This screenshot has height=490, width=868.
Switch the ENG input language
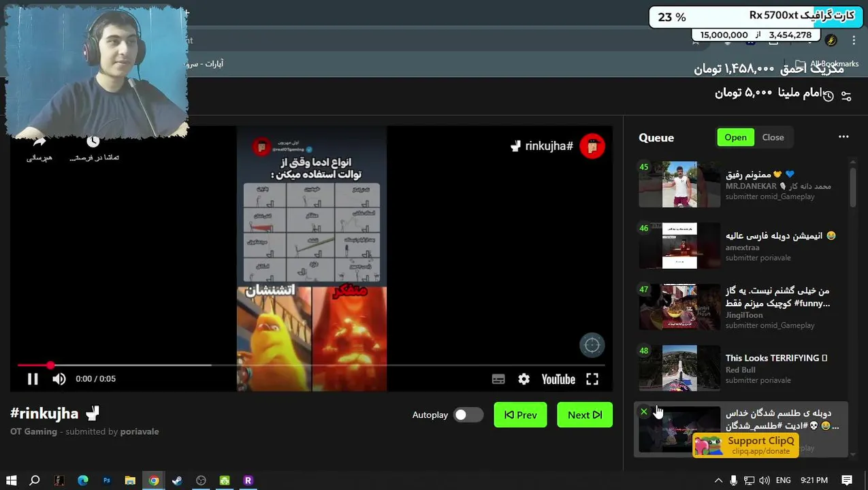pos(784,480)
